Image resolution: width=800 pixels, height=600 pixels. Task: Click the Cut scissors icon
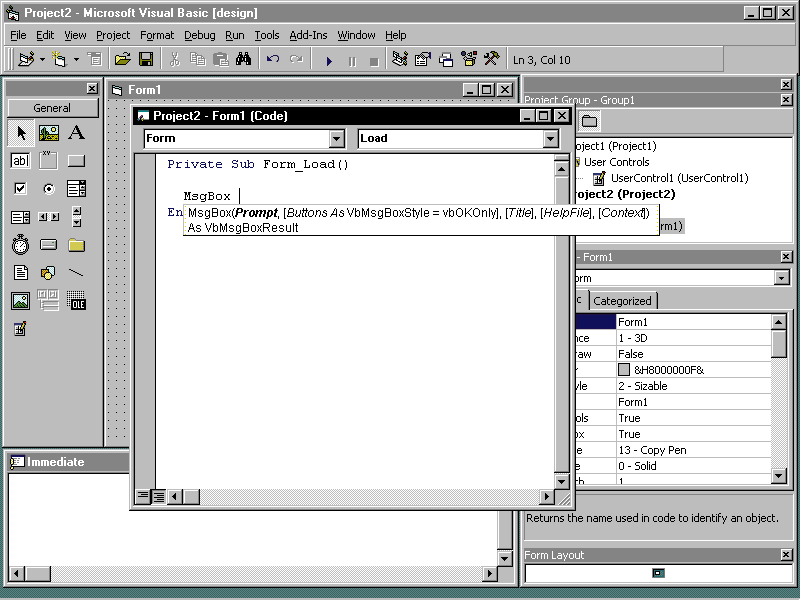pos(174,60)
